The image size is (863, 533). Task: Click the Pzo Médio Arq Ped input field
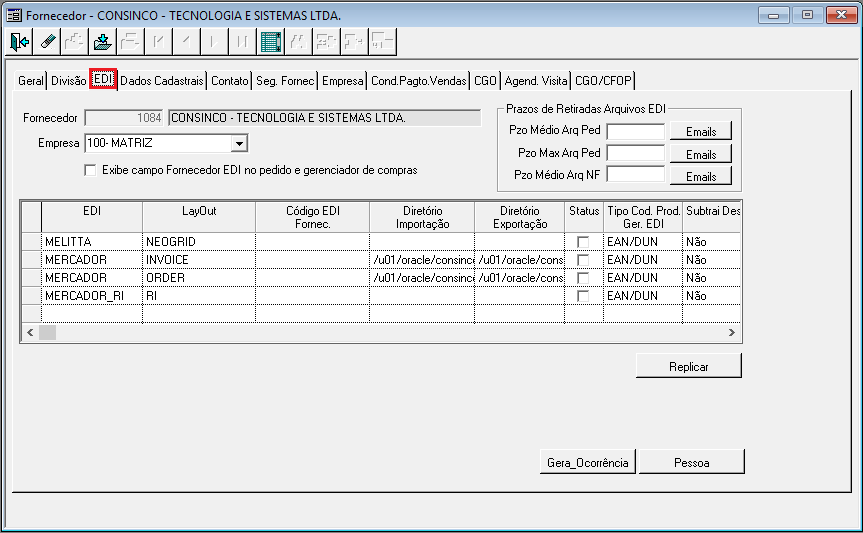tap(636, 132)
